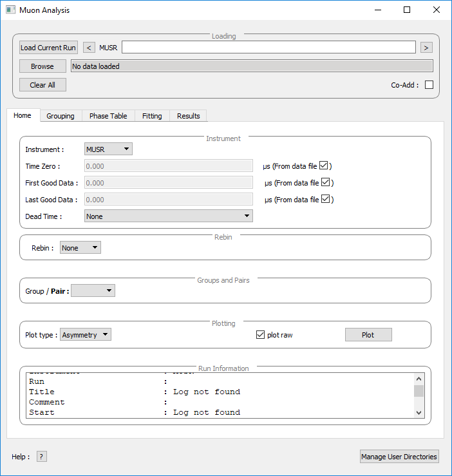Click the run number input field
452x476 pixels.
pos(268,48)
